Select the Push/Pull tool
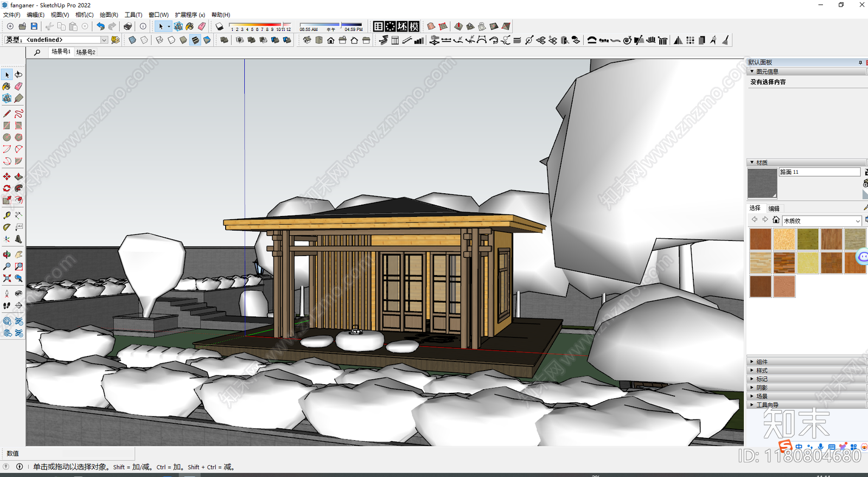This screenshot has height=477, width=868. click(x=18, y=176)
